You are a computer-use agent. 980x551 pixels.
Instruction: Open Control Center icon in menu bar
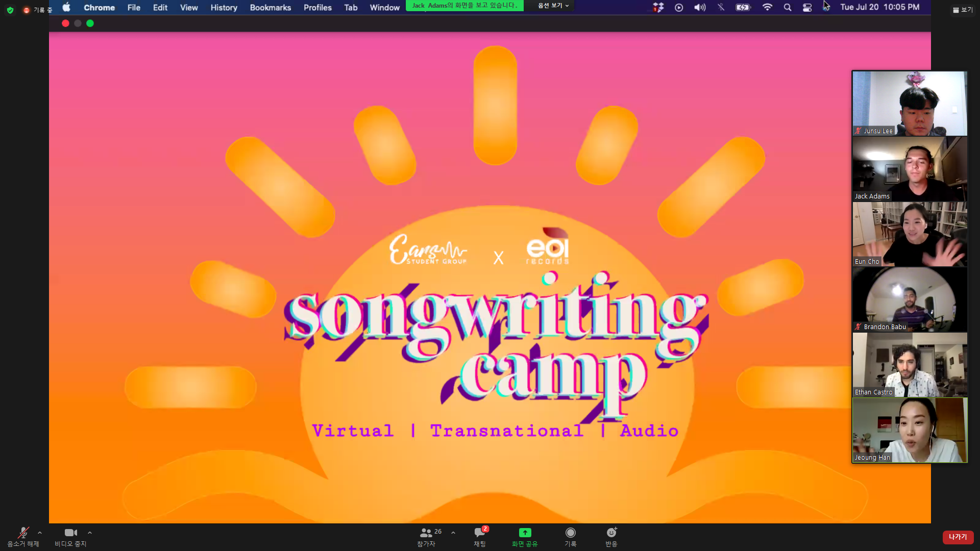807,8
